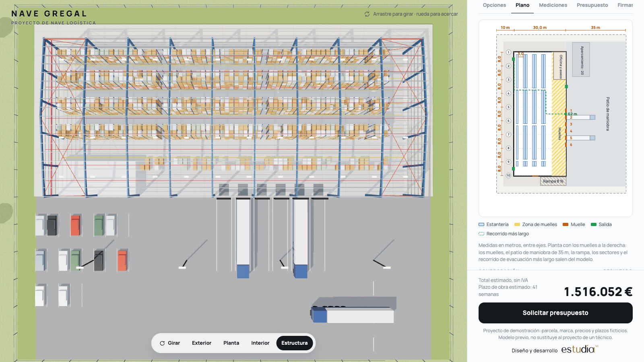Click the Rampa 8 % label on plan
Image resolution: width=644 pixels, height=362 pixels.
pyautogui.click(x=553, y=181)
